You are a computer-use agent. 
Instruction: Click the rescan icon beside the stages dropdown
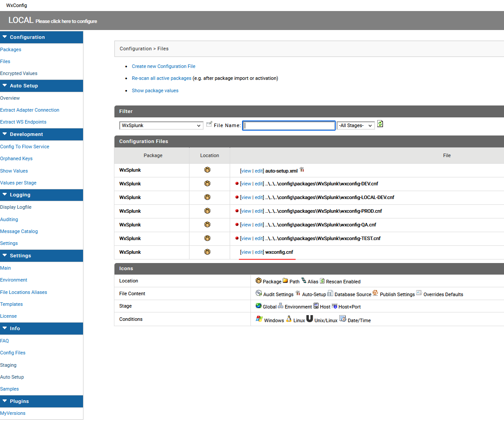pos(380,124)
